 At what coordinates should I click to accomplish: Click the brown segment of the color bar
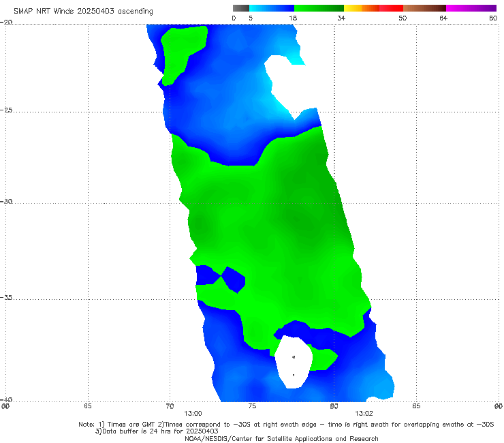point(424,8)
